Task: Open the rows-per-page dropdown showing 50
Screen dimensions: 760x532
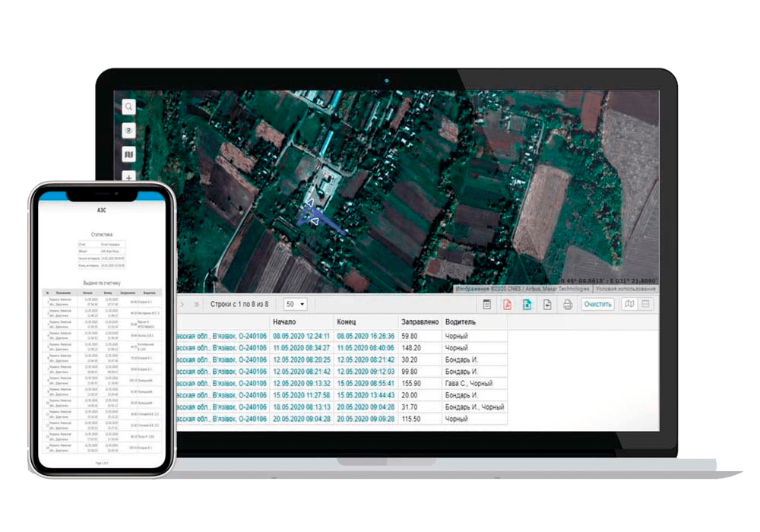Action: click(295, 304)
